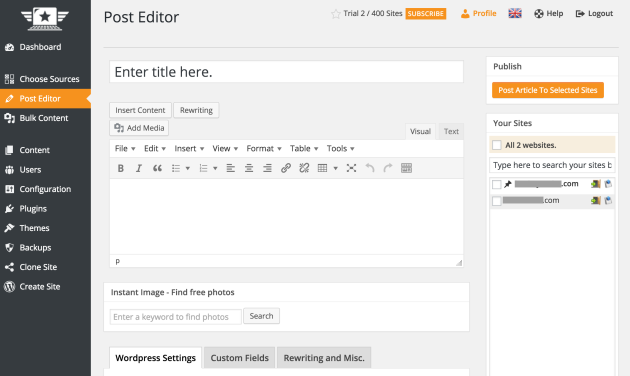Click the Add Media button
Viewport: 630px width, 376px height.
pos(139,128)
